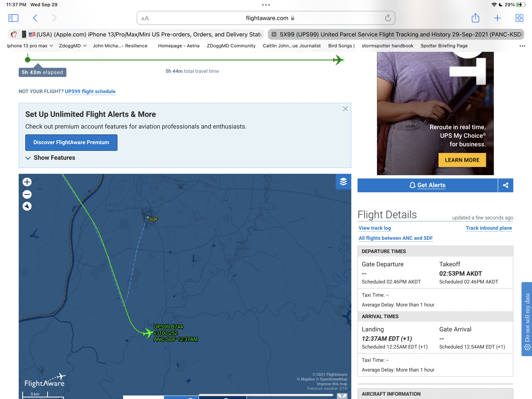Share this flight via share icon
Image resolution: width=532 pixels, height=399 pixels.
point(506,185)
